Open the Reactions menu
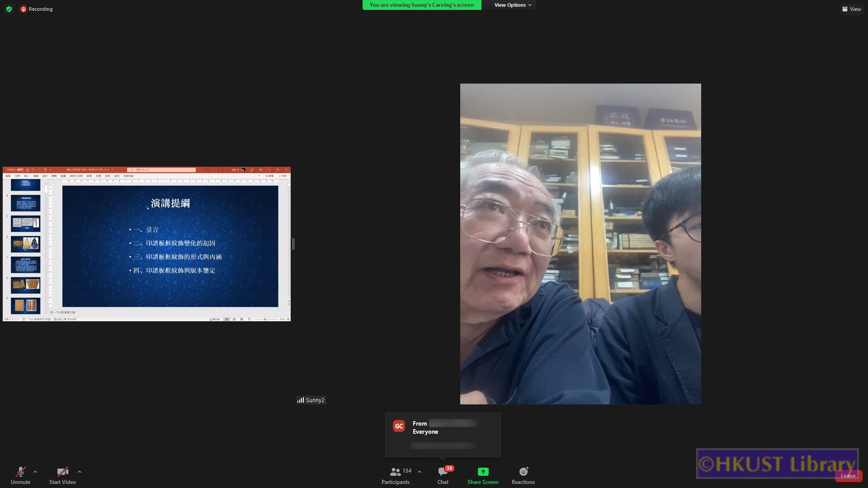 pyautogui.click(x=523, y=472)
